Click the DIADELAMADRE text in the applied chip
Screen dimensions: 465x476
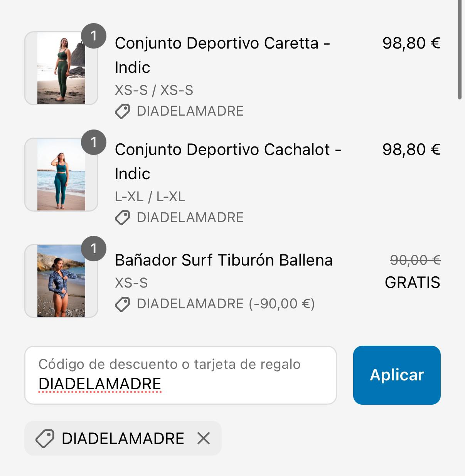(123, 439)
